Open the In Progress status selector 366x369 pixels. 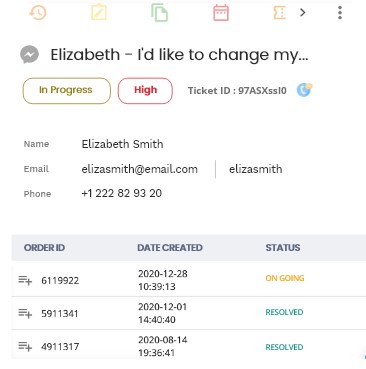point(67,91)
